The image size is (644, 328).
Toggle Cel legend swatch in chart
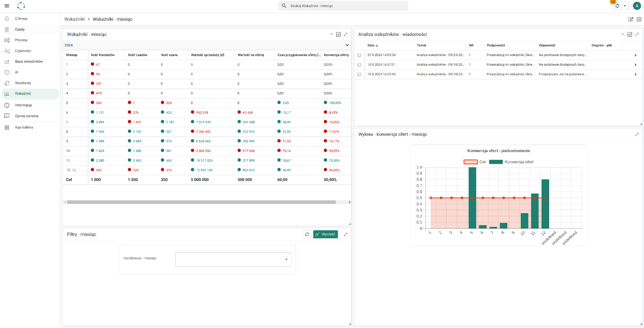coord(471,162)
